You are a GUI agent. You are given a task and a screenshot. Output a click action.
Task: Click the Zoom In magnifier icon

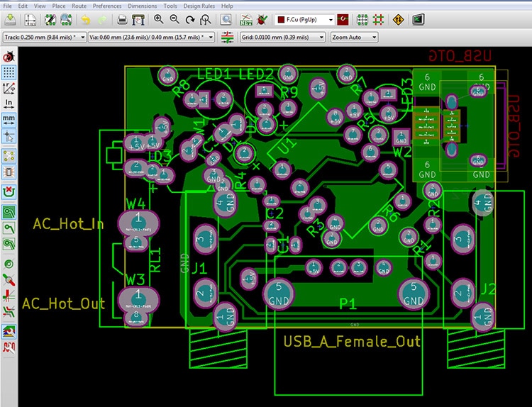(x=157, y=19)
